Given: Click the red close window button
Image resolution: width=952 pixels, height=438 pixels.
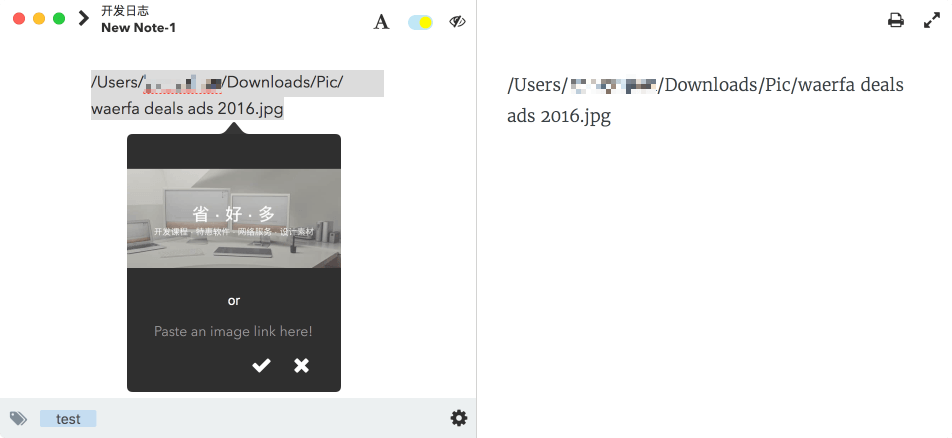Looking at the screenshot, I should click(19, 18).
